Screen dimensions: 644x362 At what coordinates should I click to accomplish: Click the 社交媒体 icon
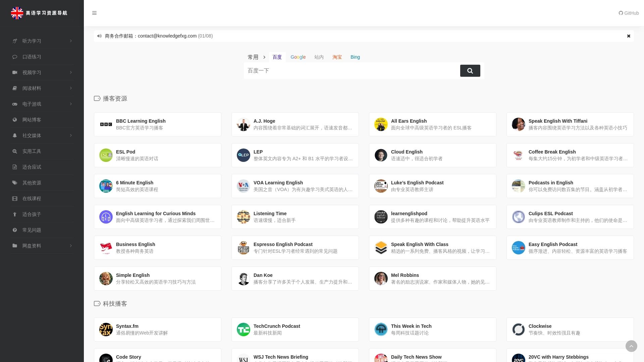pyautogui.click(x=15, y=135)
